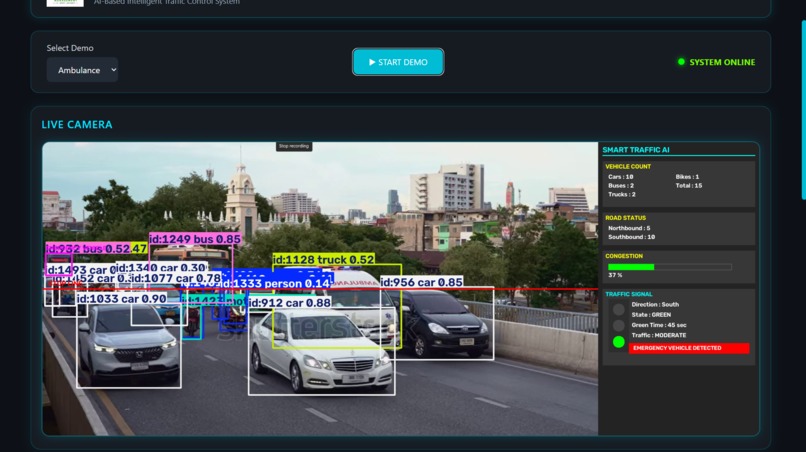Viewport: 806px width, 452px height.
Task: Click the Total : 15 count
Action: [x=689, y=186]
